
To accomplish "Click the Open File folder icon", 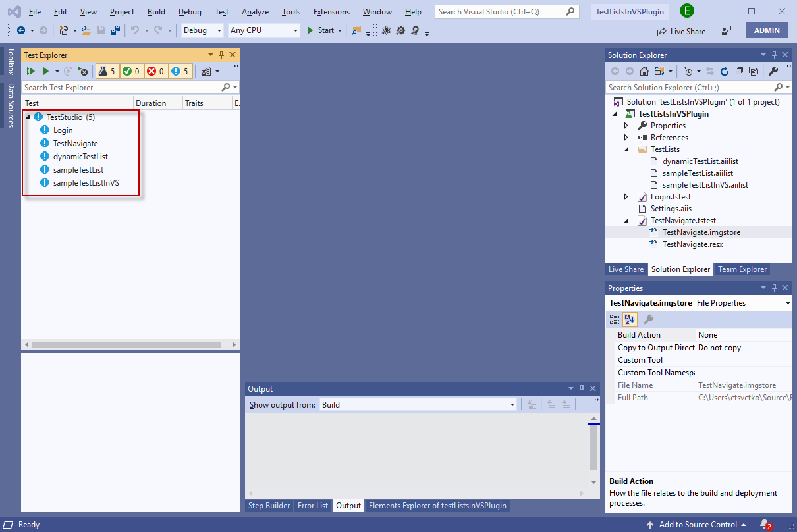I will 86,30.
